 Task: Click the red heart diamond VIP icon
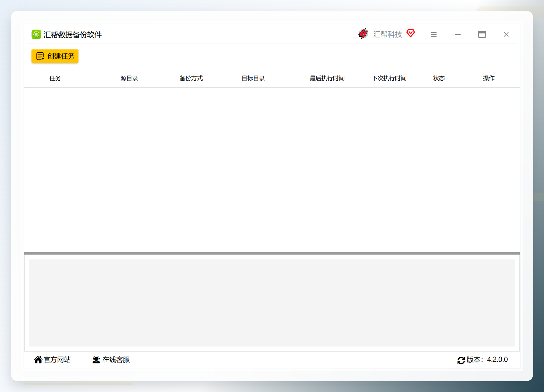(x=410, y=33)
